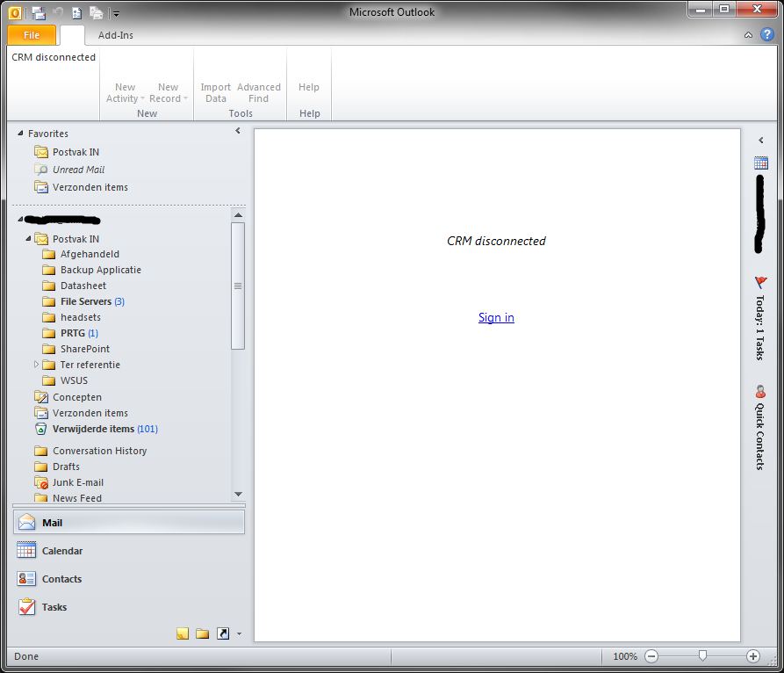Select the unlabeled ribbon tab beside File
Viewport: 784px width, 673px height.
tap(73, 35)
